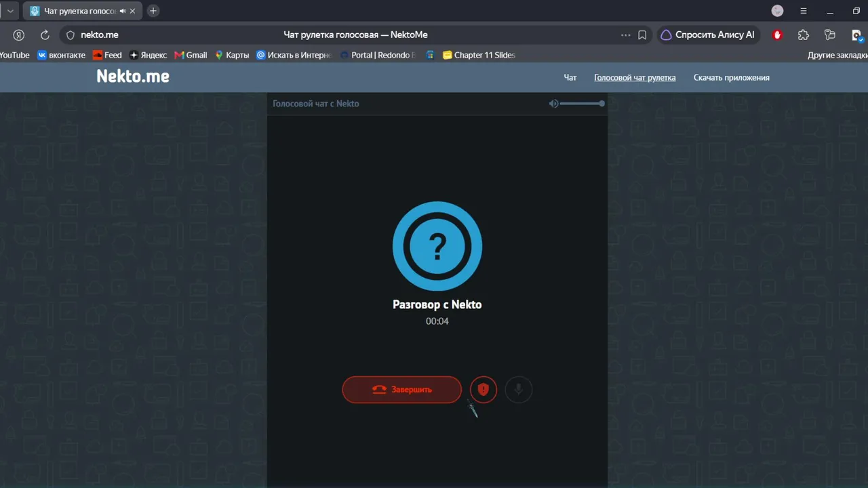Viewport: 868px width, 488px height.
Task: Close the Чат рулетка browser tab
Action: pyautogui.click(x=133, y=11)
